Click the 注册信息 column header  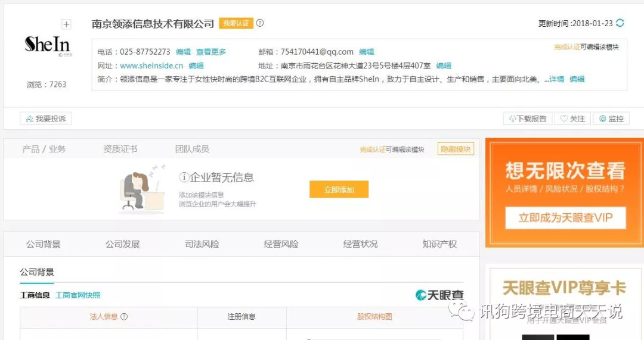coord(241,317)
